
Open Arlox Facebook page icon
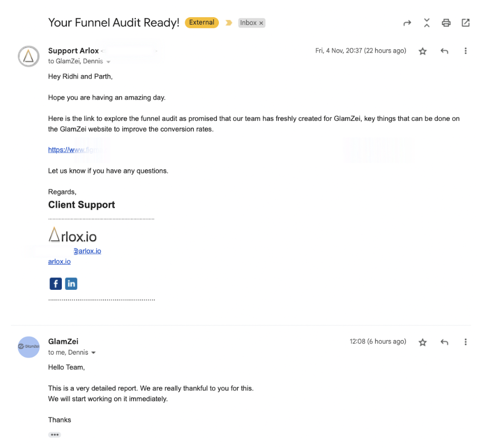pyautogui.click(x=55, y=283)
